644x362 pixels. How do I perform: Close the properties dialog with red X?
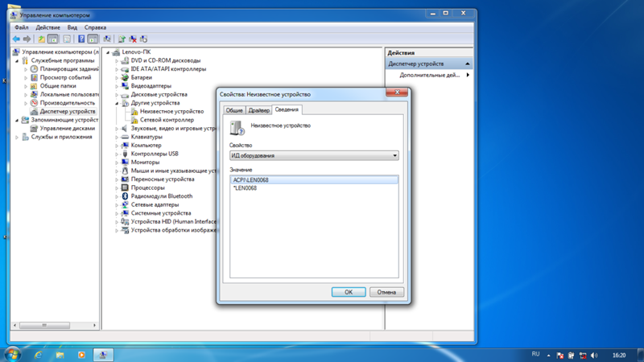click(x=397, y=93)
